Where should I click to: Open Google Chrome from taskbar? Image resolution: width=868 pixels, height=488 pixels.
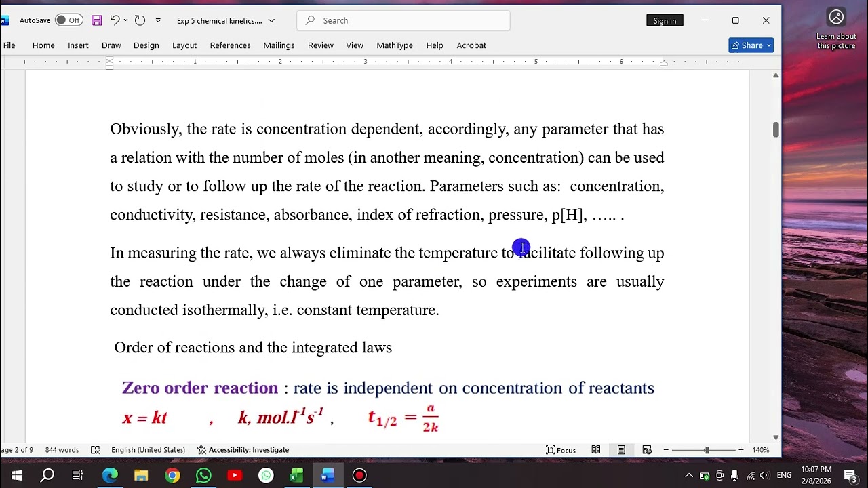[172, 476]
